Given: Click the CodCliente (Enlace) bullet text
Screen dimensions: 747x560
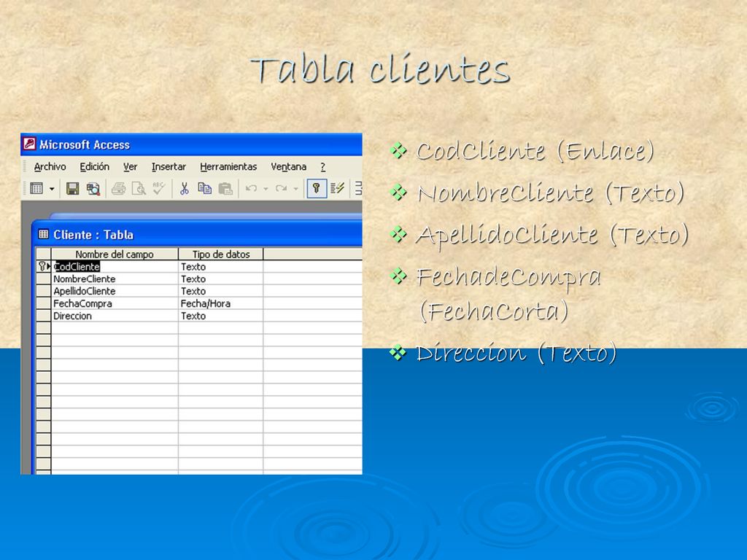Looking at the screenshot, I should (x=535, y=151).
